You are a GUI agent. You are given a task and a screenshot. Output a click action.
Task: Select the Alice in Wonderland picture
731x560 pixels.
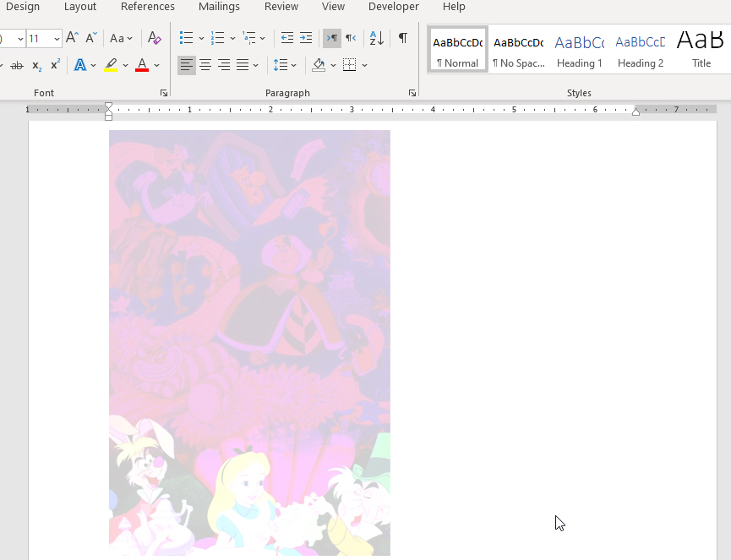pos(249,342)
